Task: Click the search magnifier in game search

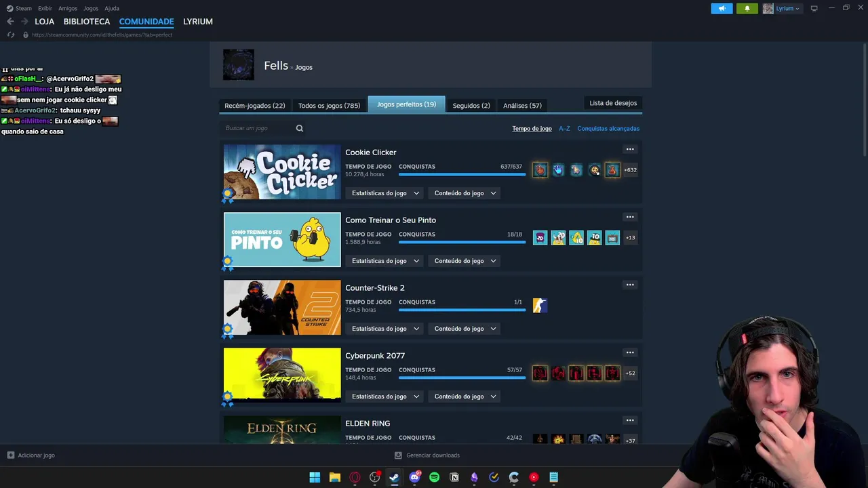Action: click(x=300, y=128)
